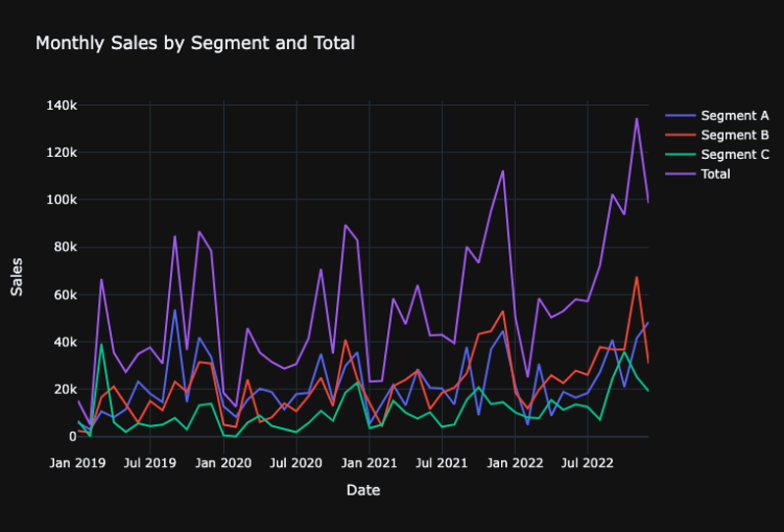Click the 40k y-axis tick label
The image size is (784, 532).
coord(65,343)
